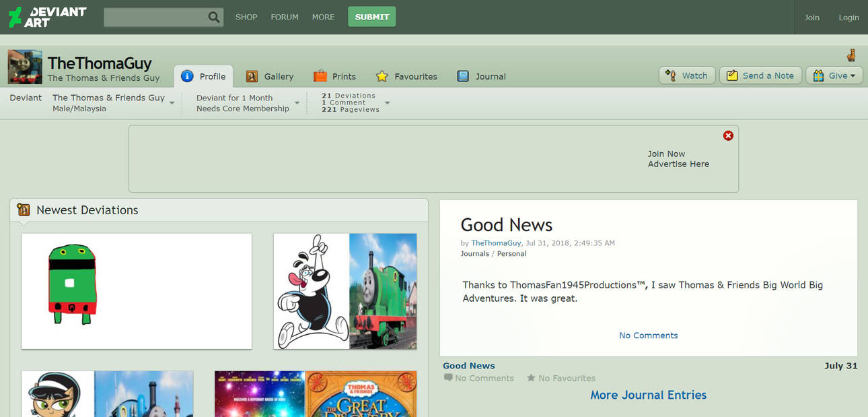Screen dimensions: 868x417
Task: Click the Login link
Action: coord(848,18)
